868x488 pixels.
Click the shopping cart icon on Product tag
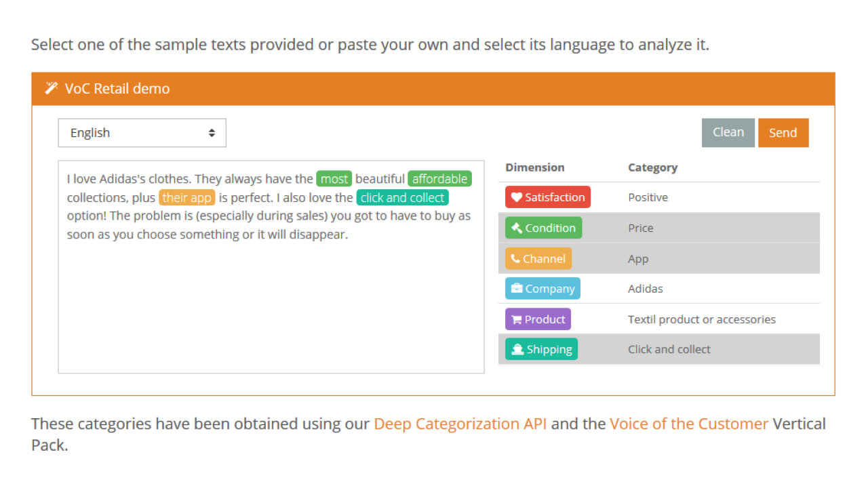[x=517, y=319]
